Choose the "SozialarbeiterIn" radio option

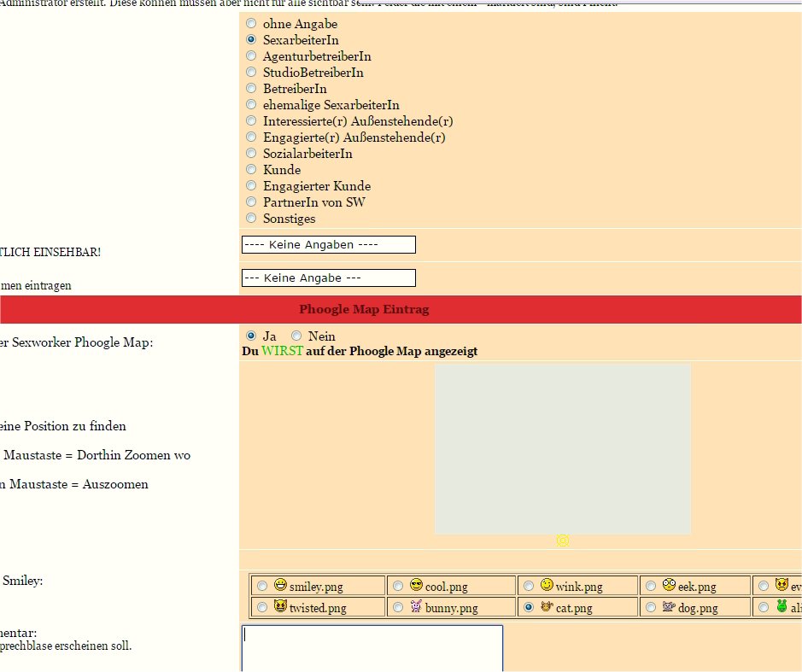pyautogui.click(x=251, y=154)
